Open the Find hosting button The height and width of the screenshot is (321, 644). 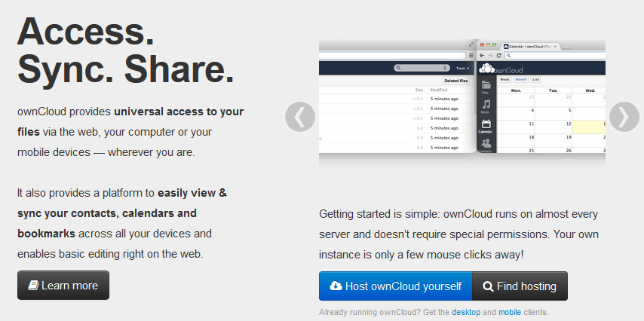click(520, 286)
